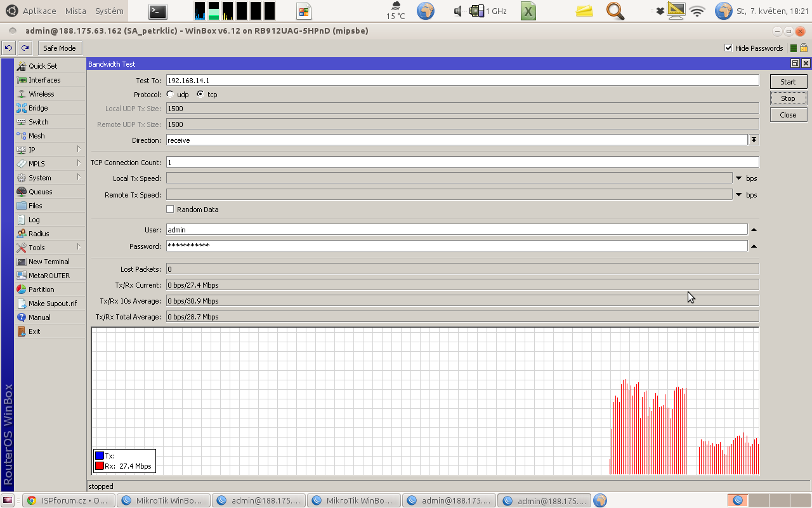Click the Tx/Rx Total Average value
Screen dimensions: 812x508
[x=462, y=316]
